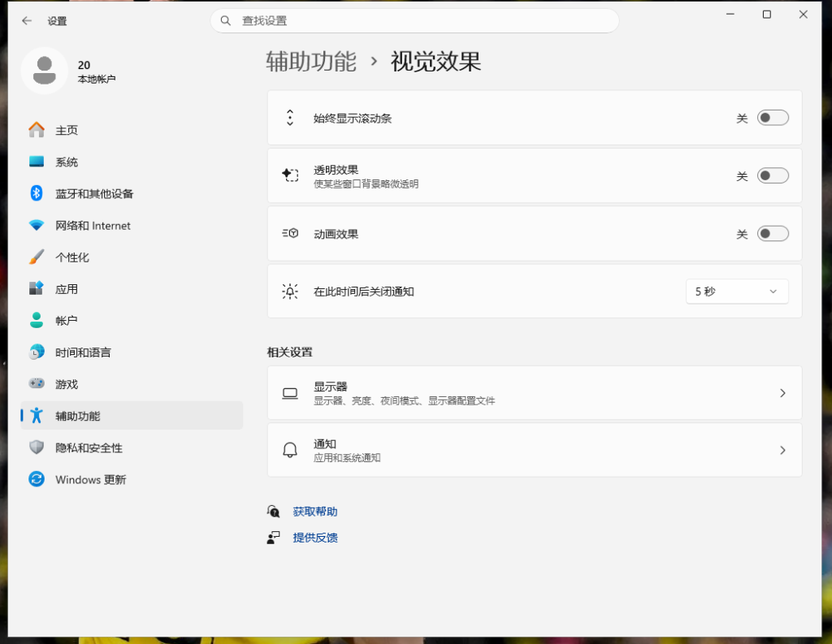The image size is (832, 644).
Task: Focus the 查找设置 search box
Action: click(x=415, y=20)
